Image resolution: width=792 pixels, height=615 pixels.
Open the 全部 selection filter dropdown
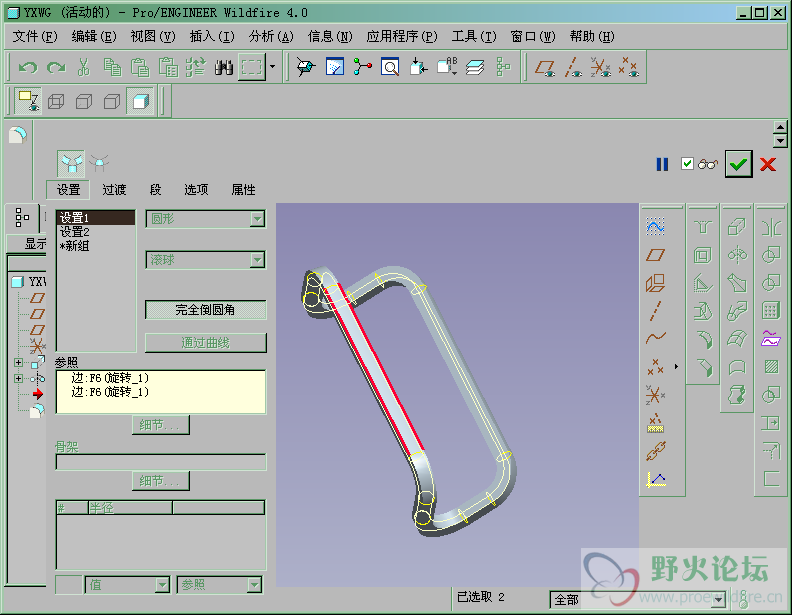tap(719, 599)
